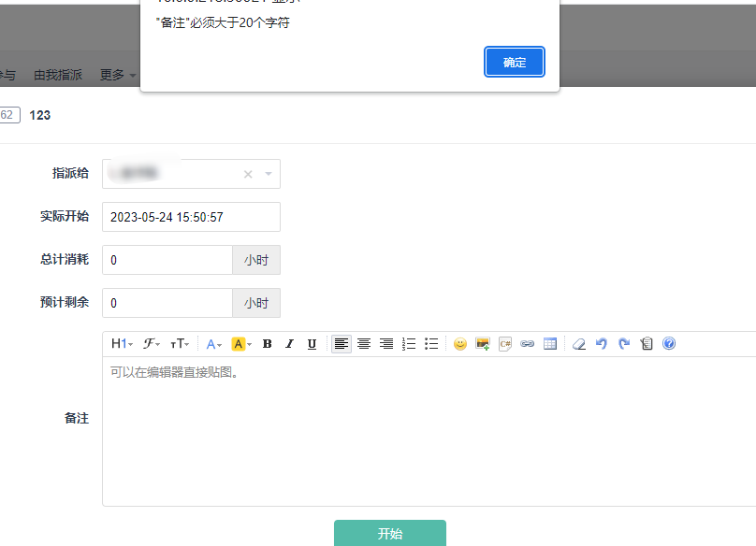The height and width of the screenshot is (546, 756).
Task: Click the 开始 submit button
Action: (x=389, y=533)
